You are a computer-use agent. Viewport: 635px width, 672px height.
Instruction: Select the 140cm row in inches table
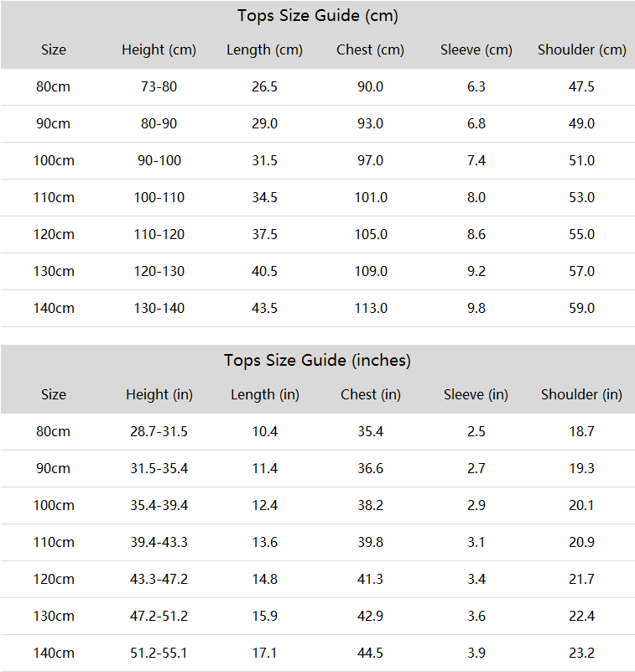[x=317, y=654]
